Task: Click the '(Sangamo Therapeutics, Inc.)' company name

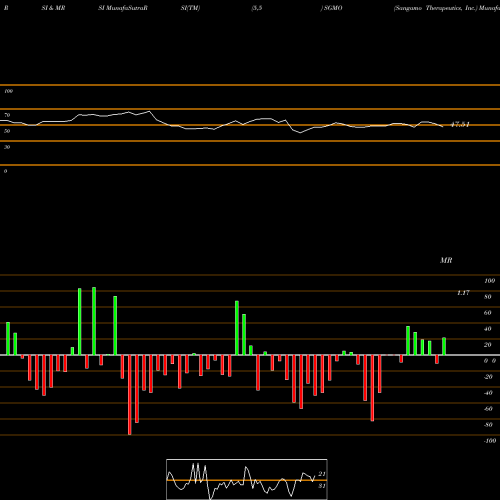Action: coord(435,8)
